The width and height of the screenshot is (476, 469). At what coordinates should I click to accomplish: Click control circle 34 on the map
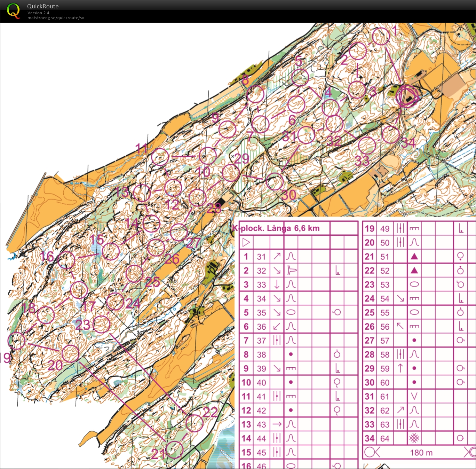pos(390,135)
